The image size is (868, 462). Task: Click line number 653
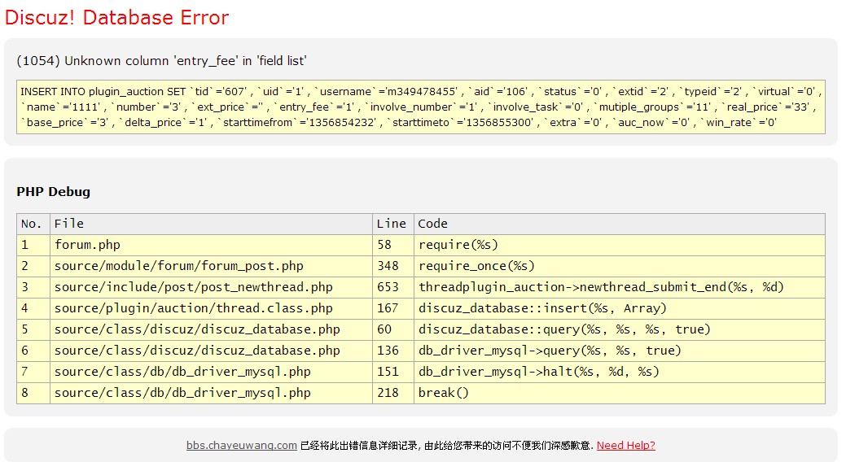click(x=393, y=287)
